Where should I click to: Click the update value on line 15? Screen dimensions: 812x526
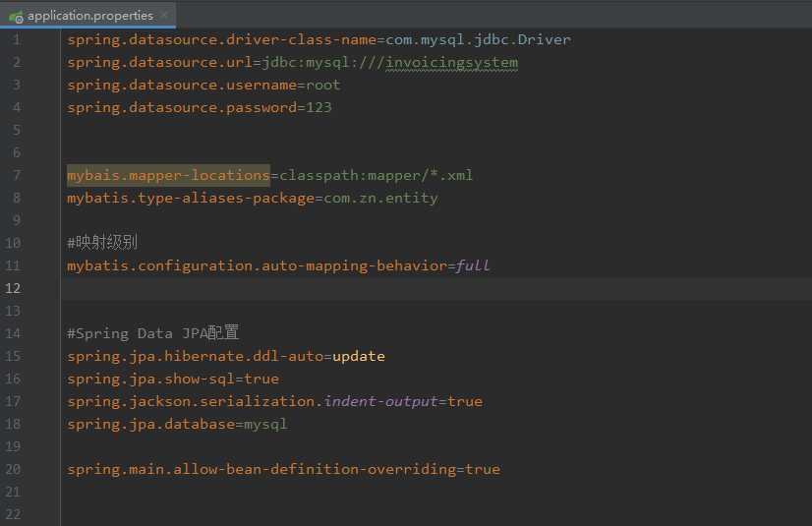click(359, 357)
